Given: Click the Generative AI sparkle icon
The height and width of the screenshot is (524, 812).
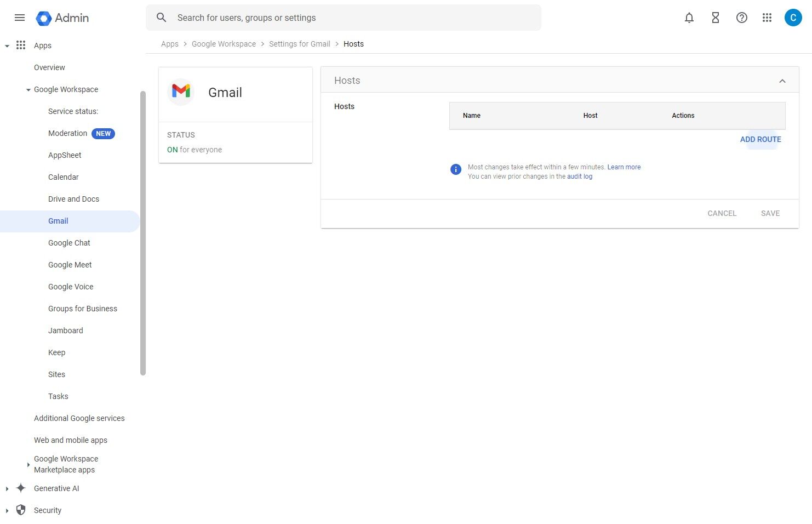Looking at the screenshot, I should (x=21, y=488).
